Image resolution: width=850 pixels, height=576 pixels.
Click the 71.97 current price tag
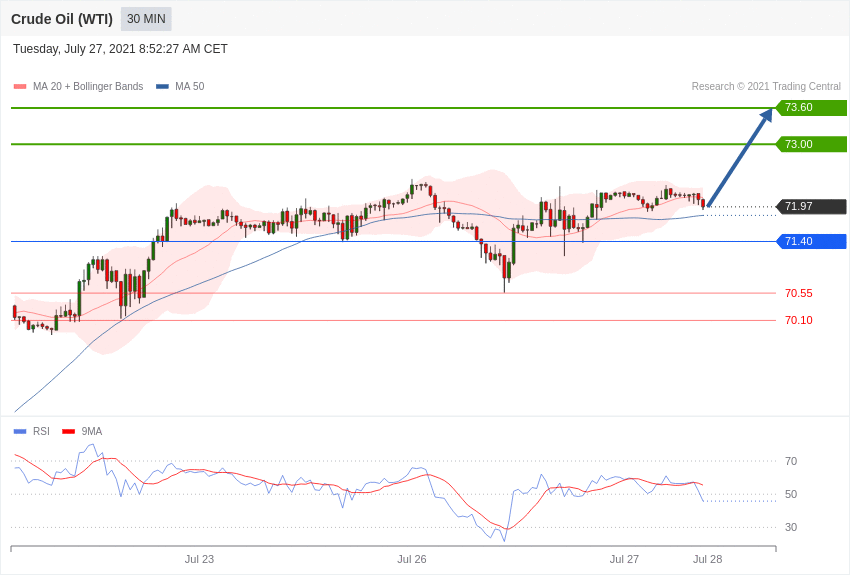click(811, 207)
